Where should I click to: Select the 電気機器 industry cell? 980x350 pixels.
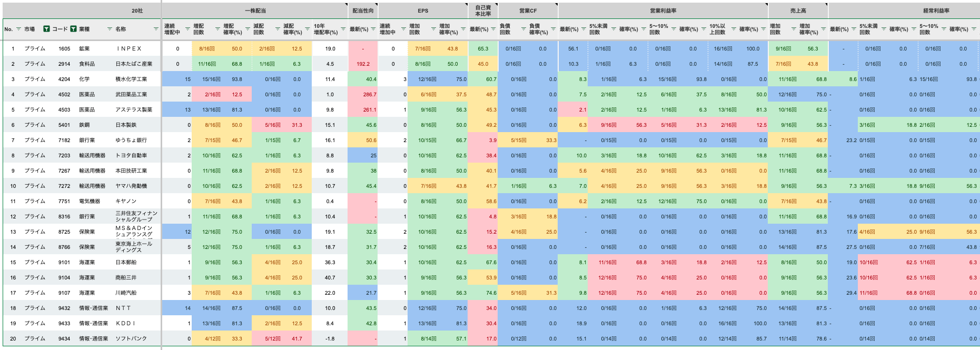click(95, 201)
